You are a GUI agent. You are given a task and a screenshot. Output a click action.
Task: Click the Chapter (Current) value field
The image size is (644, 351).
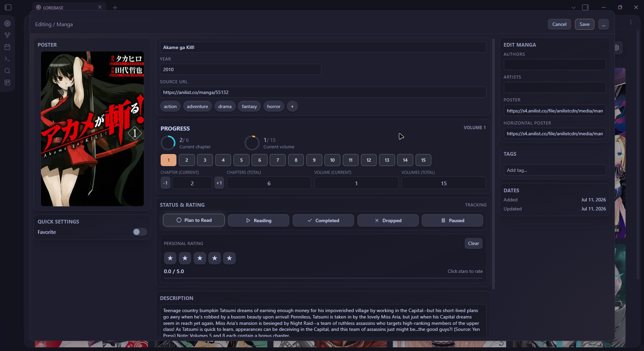[x=192, y=183]
